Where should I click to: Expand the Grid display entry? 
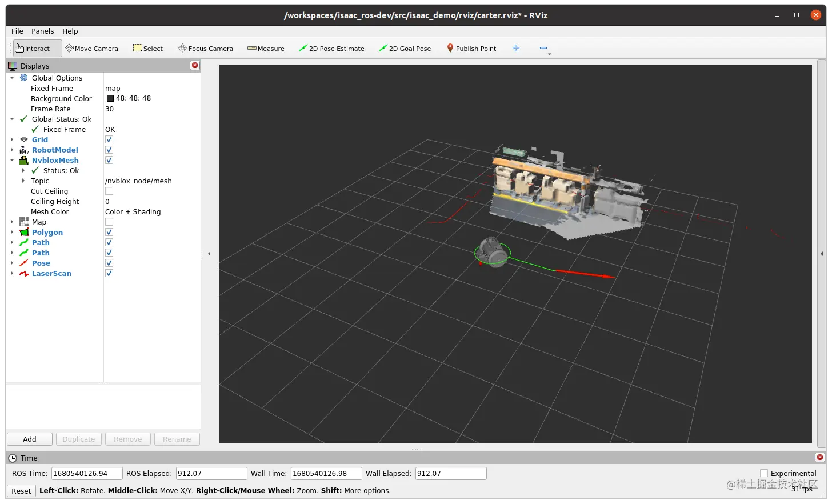pos(13,139)
